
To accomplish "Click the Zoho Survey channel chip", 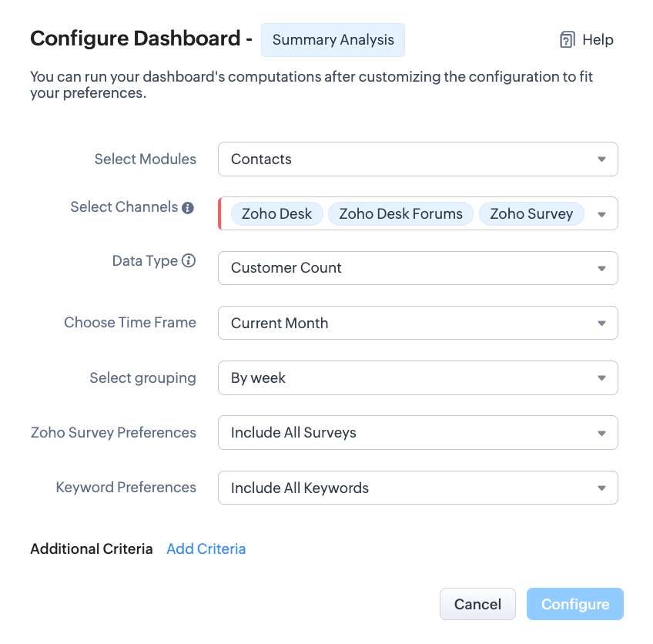I will tap(531, 214).
